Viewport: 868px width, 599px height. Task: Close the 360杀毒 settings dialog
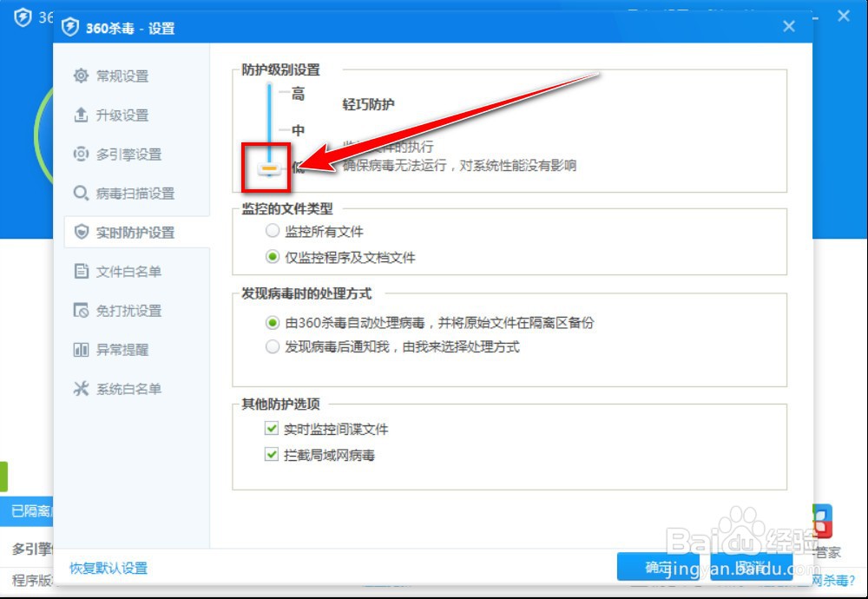click(789, 26)
